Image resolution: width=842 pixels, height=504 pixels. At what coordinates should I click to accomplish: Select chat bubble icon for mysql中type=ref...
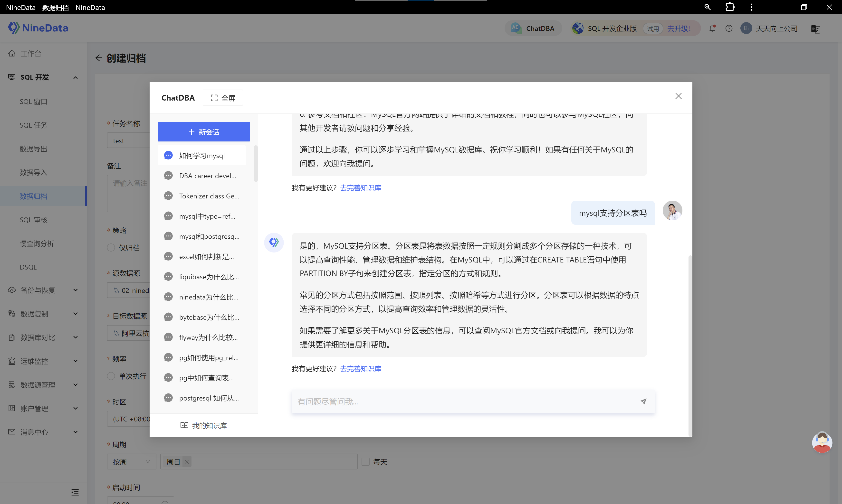pyautogui.click(x=168, y=216)
